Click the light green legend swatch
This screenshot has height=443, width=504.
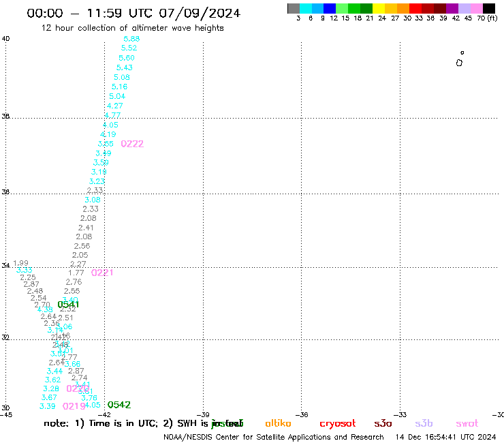pos(342,8)
